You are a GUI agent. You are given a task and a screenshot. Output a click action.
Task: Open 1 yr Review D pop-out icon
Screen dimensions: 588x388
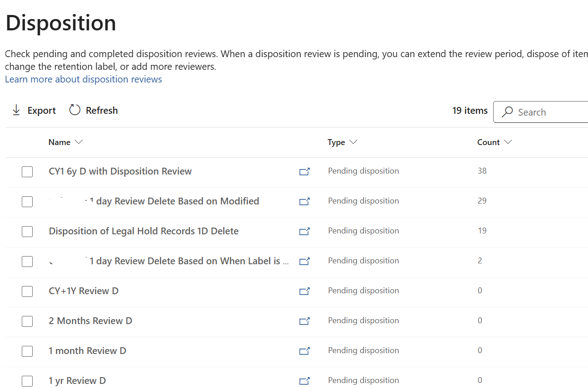(304, 381)
